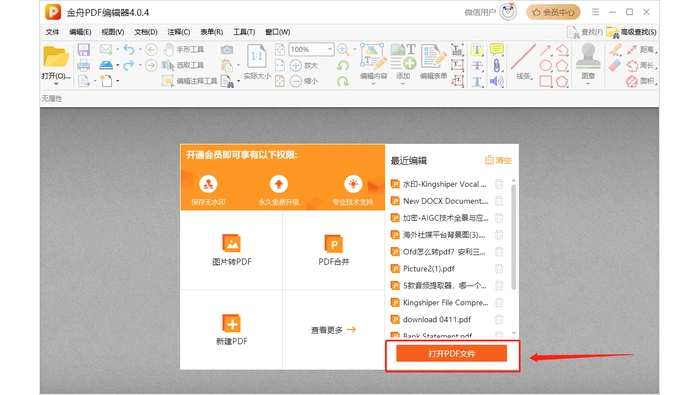The image size is (700, 395).
Task: Open the 注释(C) menu
Action: point(179,32)
